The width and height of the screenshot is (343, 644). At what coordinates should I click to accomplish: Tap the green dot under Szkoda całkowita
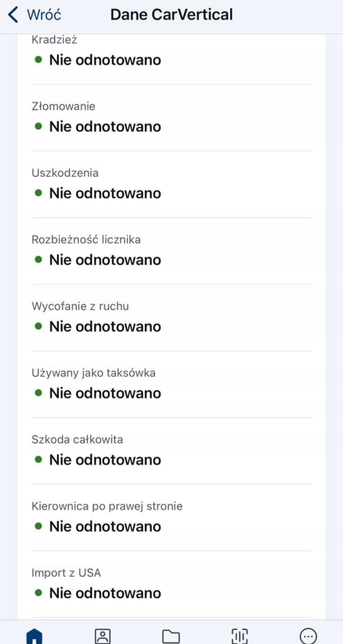(x=38, y=460)
